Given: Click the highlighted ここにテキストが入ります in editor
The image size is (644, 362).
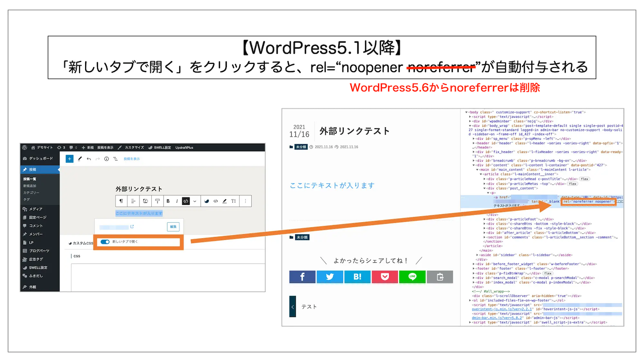Looking at the screenshot, I should 139,213.
